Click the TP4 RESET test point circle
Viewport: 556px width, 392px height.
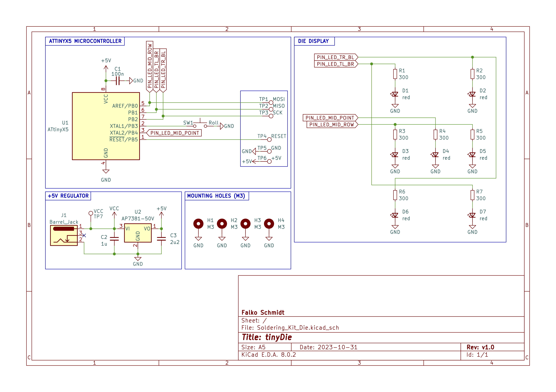[x=269, y=140]
